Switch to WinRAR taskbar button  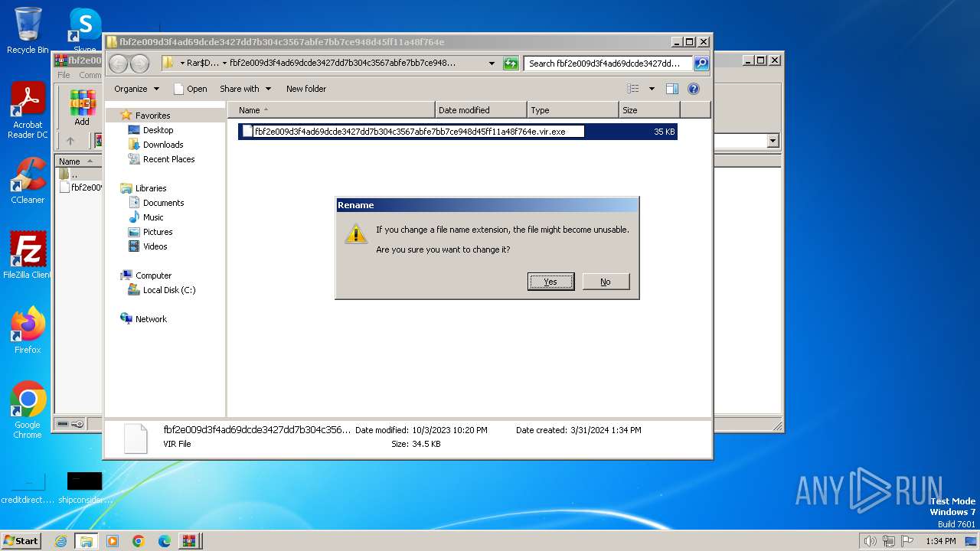point(189,541)
